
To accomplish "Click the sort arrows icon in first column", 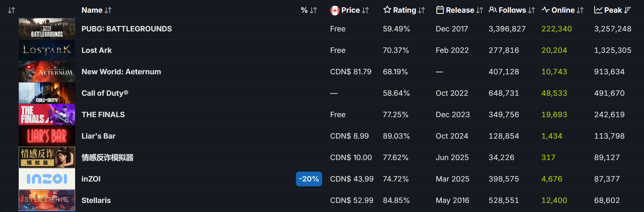I will point(11,10).
